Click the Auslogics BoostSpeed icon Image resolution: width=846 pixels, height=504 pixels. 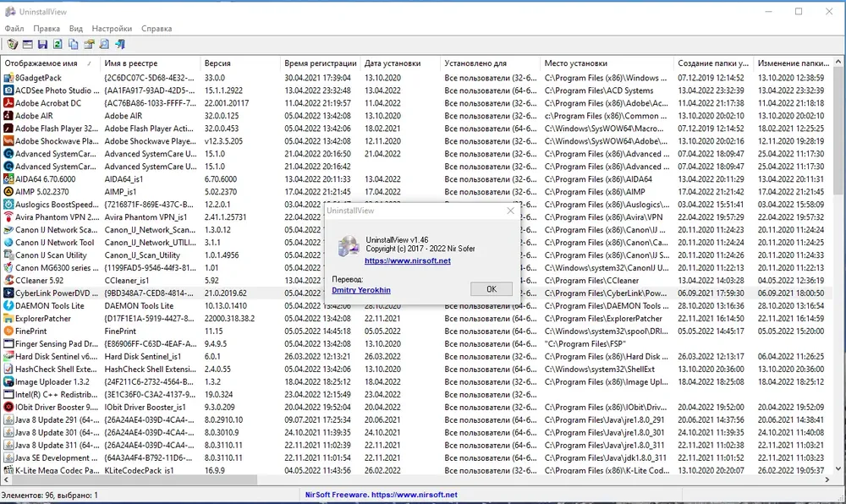pos(8,205)
